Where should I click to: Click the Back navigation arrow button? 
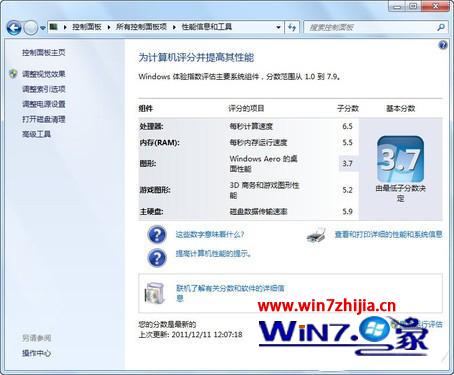click(14, 28)
